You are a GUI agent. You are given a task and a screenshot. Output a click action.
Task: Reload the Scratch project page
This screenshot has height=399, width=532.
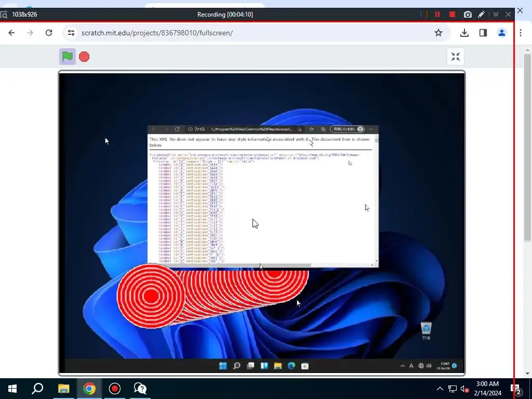pyautogui.click(x=49, y=33)
